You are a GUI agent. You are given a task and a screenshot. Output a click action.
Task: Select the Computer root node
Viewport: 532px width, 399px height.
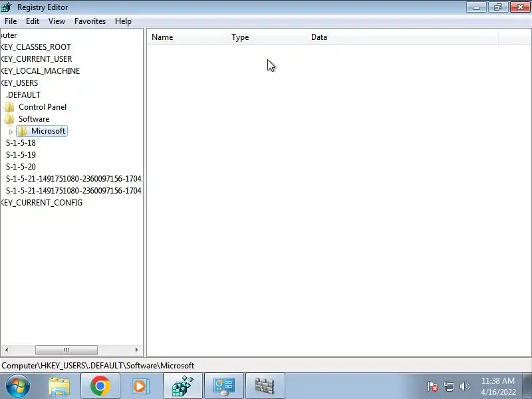point(9,35)
